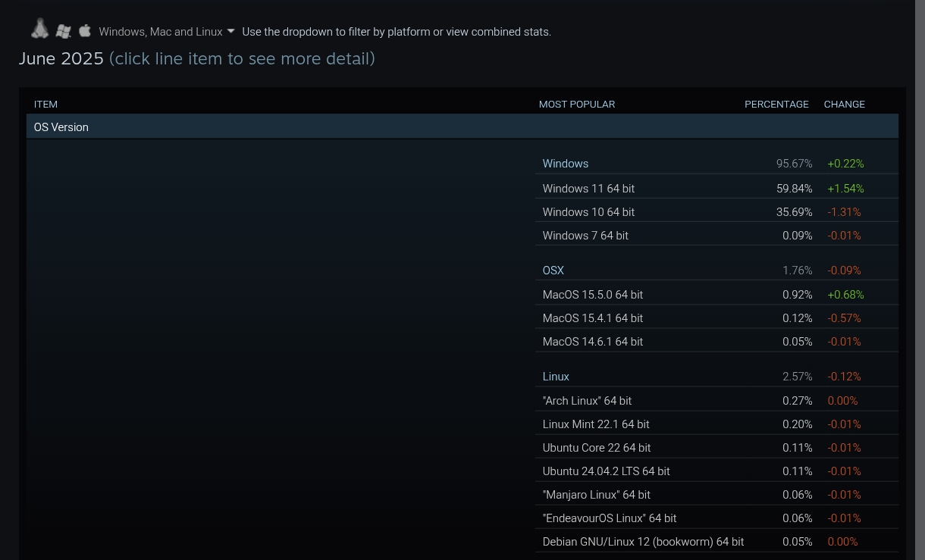Click the 1.76% OSX percentage value
Image resolution: width=925 pixels, height=560 pixels.
tap(797, 270)
